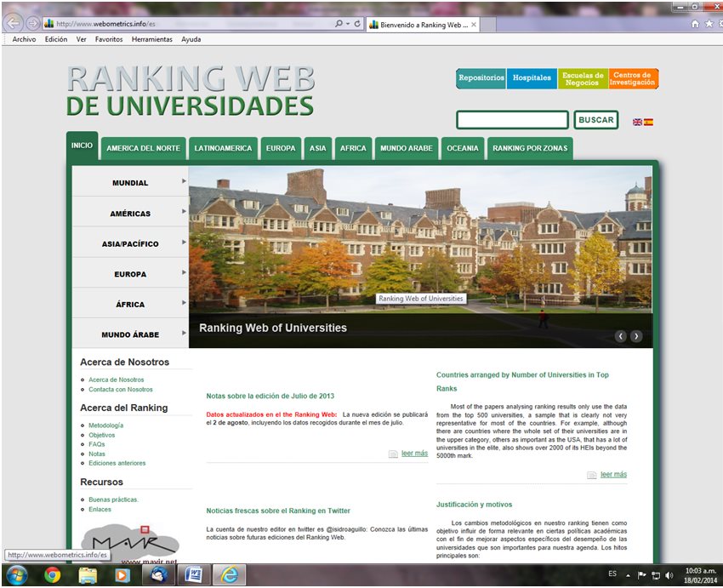Open the Favoritos menu
The height and width of the screenshot is (588, 723).
coord(109,39)
